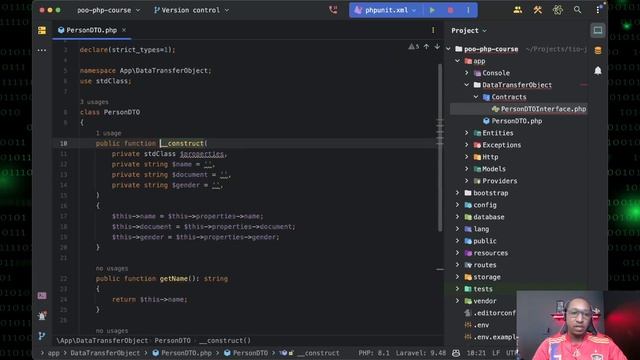Open IDE settings and more options icon

[x=598, y=9]
